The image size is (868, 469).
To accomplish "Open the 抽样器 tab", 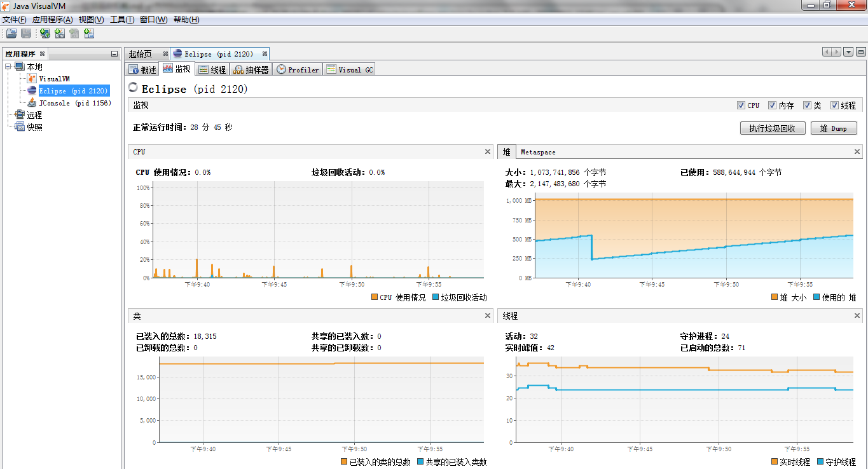I will coord(251,69).
